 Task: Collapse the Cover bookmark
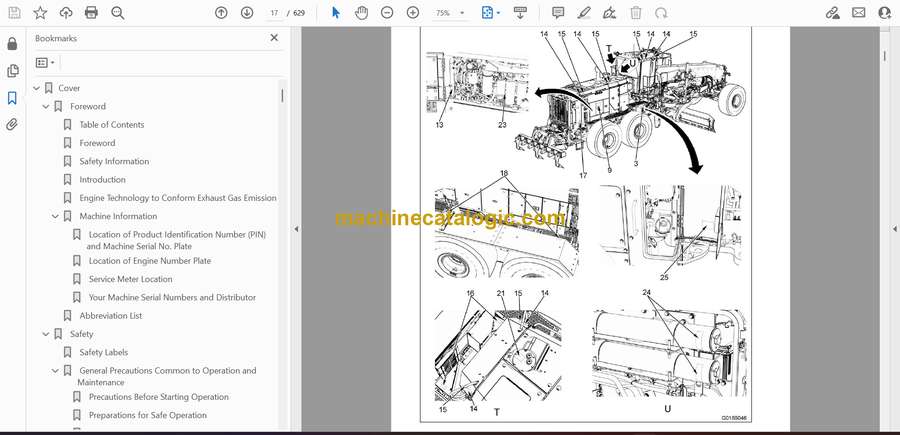pos(37,88)
